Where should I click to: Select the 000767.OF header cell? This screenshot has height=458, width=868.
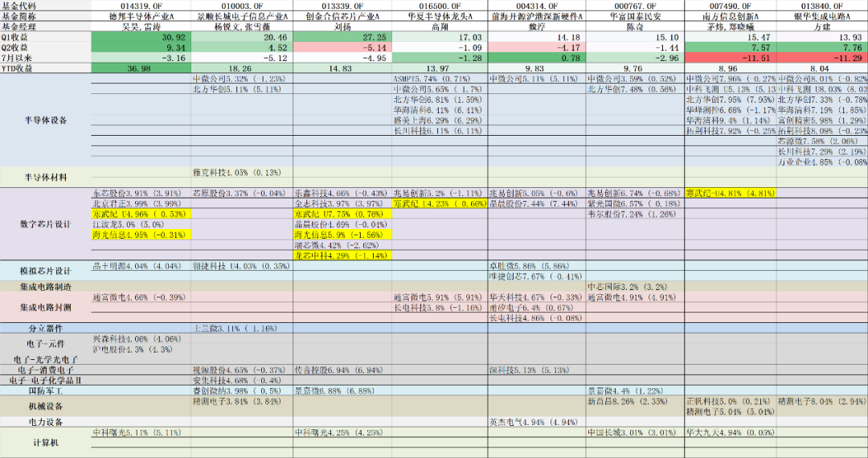click(635, 6)
